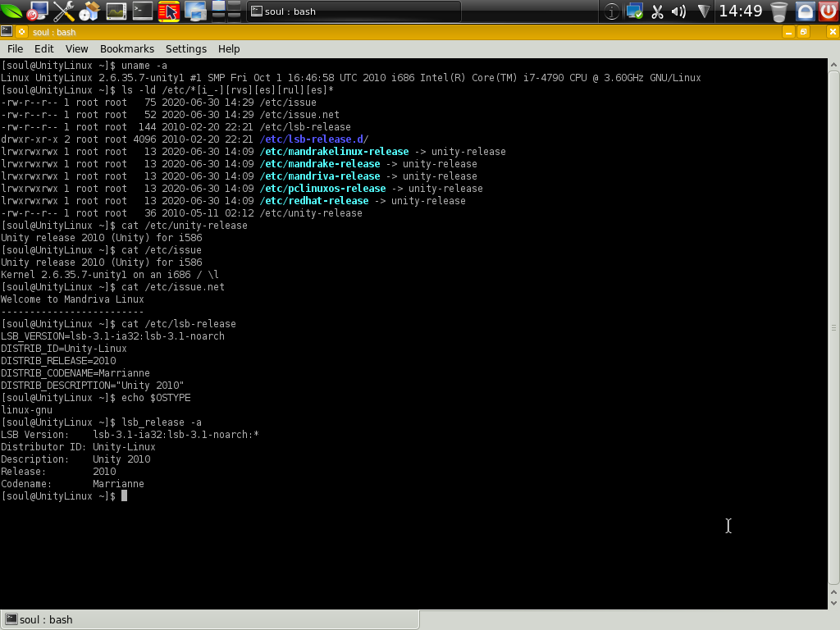Click the show desktop monitors icon
The image size is (840, 630).
pyautogui.click(x=195, y=11)
